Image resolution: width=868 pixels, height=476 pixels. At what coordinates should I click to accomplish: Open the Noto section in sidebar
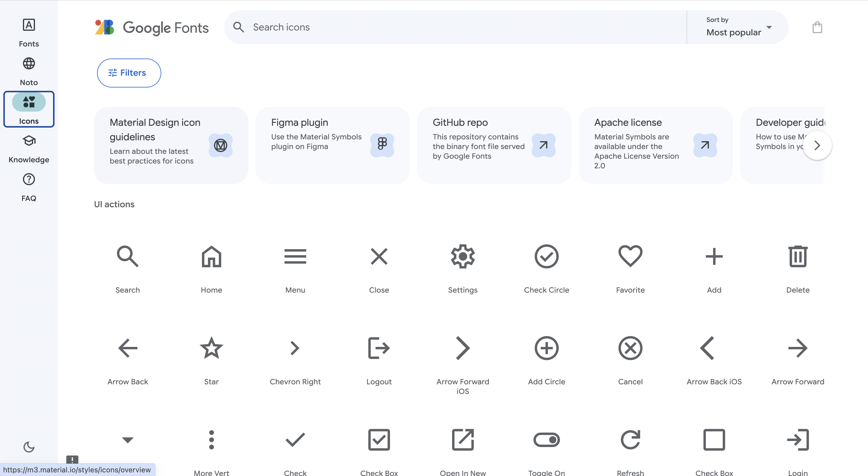coord(29,71)
